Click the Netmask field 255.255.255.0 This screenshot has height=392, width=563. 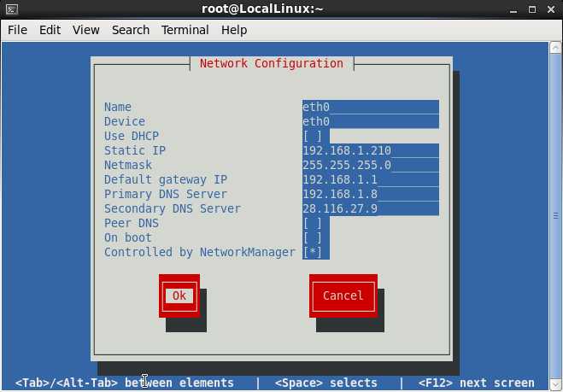[x=371, y=165]
